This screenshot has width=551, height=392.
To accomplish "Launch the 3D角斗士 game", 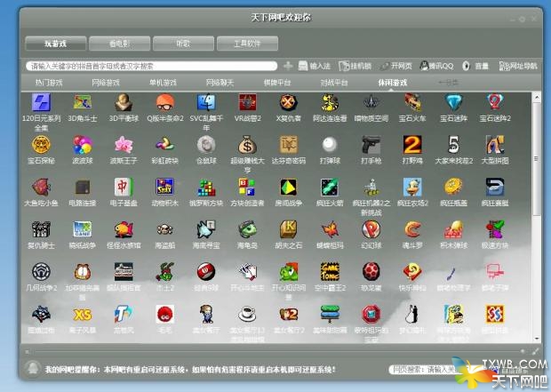I will coord(83,102).
